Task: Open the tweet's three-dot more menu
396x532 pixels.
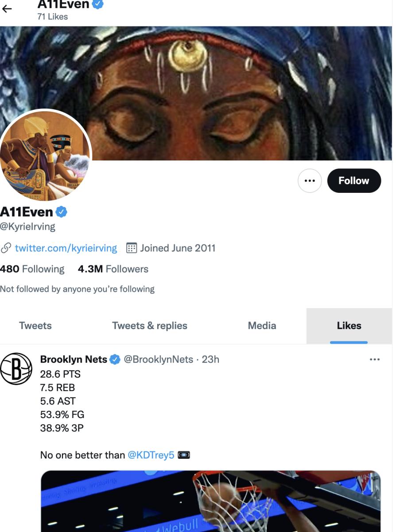Action: coord(375,360)
